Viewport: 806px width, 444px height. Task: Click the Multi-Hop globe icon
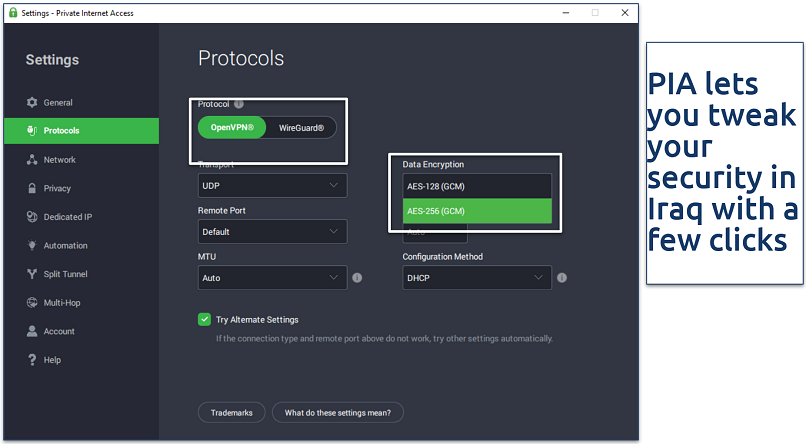click(x=32, y=303)
